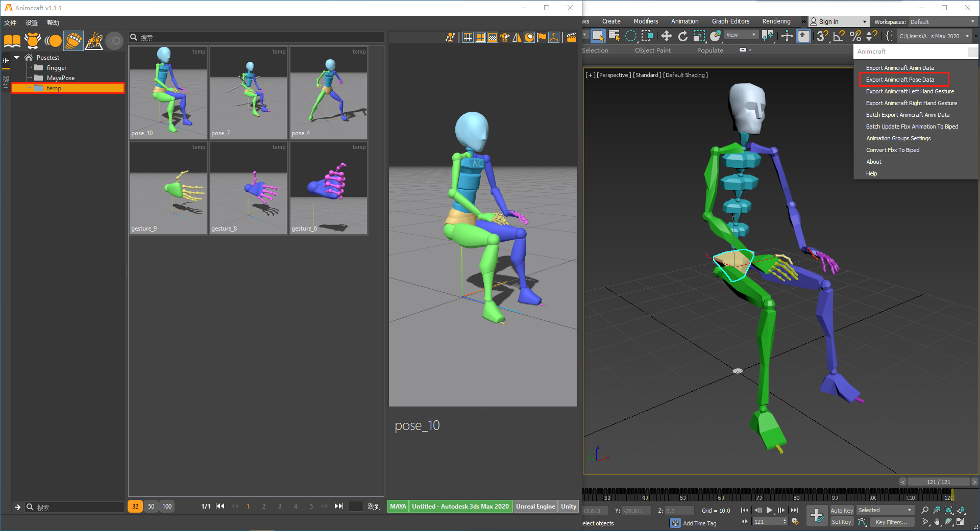Click the Key Filters button
The height and width of the screenshot is (531, 980).
(891, 522)
